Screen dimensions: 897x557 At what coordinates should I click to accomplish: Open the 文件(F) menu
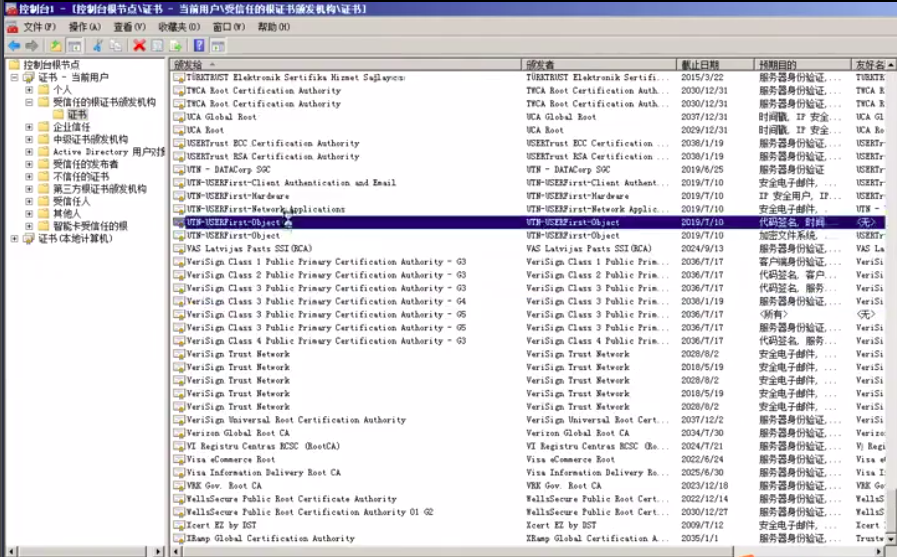click(39, 27)
